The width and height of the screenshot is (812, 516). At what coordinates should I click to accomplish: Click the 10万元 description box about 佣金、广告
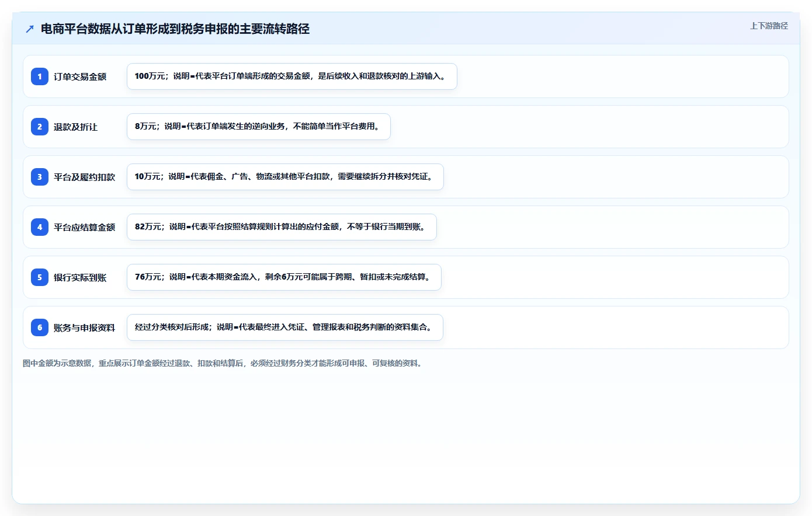pyautogui.click(x=285, y=177)
